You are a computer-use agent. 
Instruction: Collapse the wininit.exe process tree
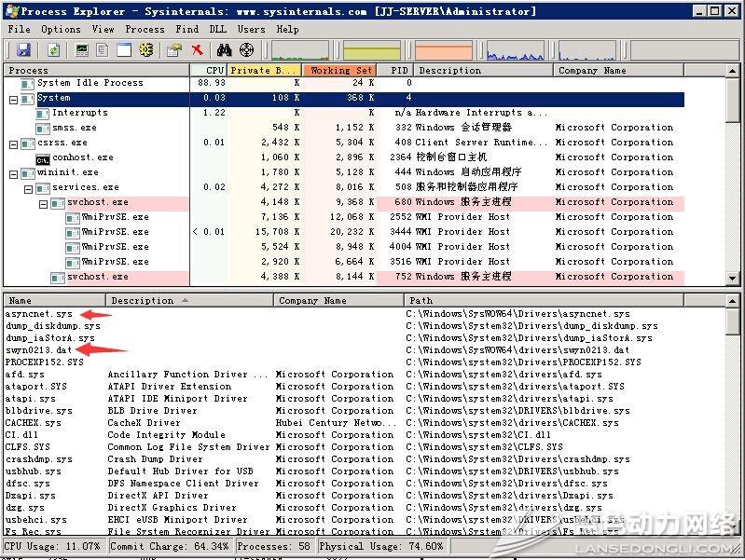[x=13, y=172]
